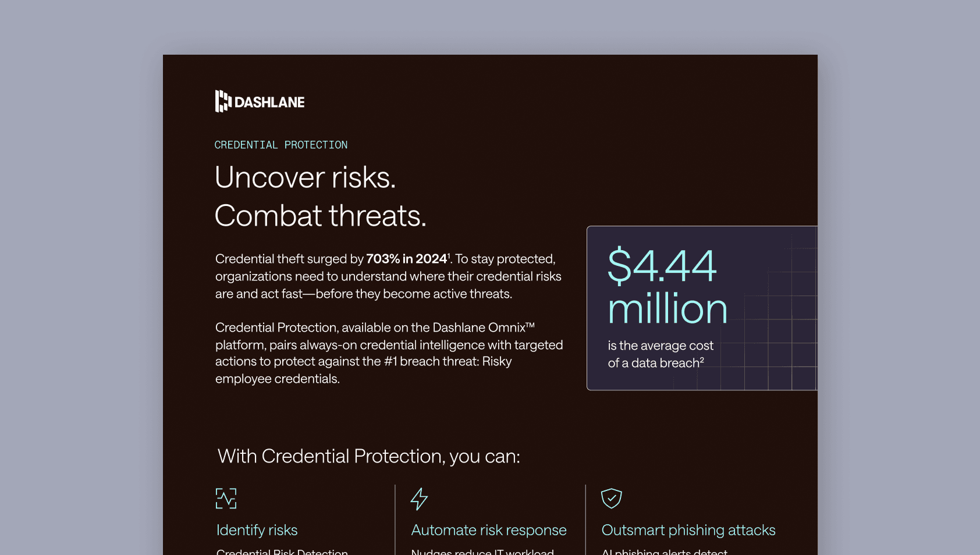Click the 'Combat threats.' headline
Viewport: 980px width, 555px height.
click(320, 216)
